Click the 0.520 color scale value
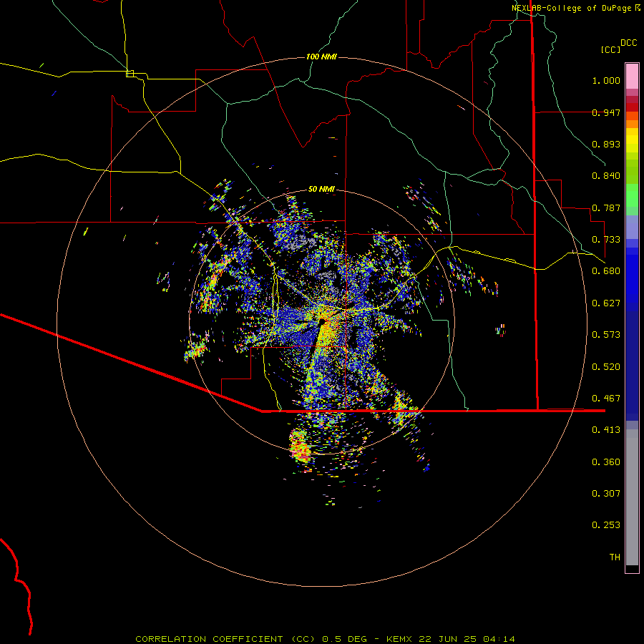This screenshot has width=644, height=644. tap(606, 367)
